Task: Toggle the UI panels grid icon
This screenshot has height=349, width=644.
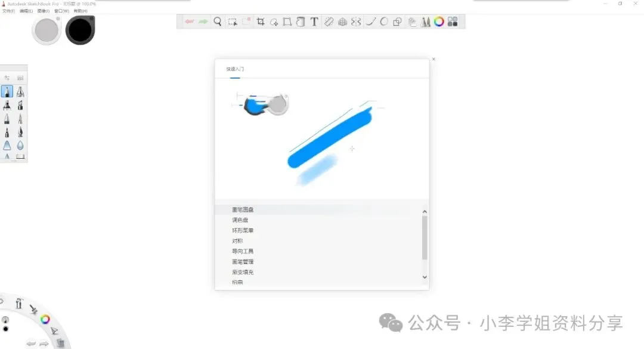Action: pyautogui.click(x=453, y=22)
